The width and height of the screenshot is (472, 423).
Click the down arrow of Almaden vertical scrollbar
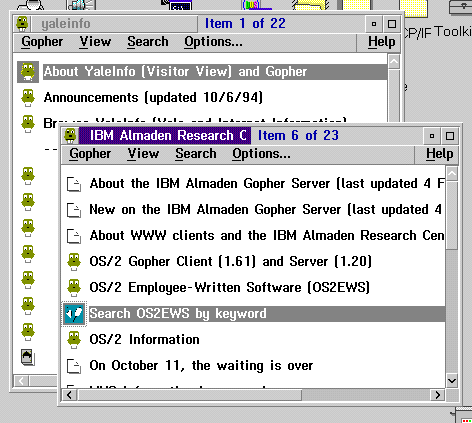452,381
